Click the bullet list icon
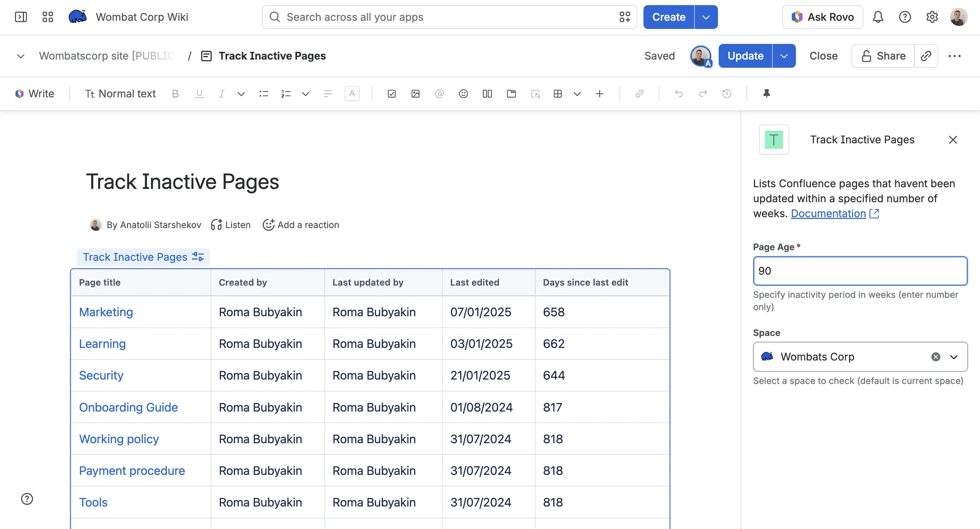 coord(264,94)
